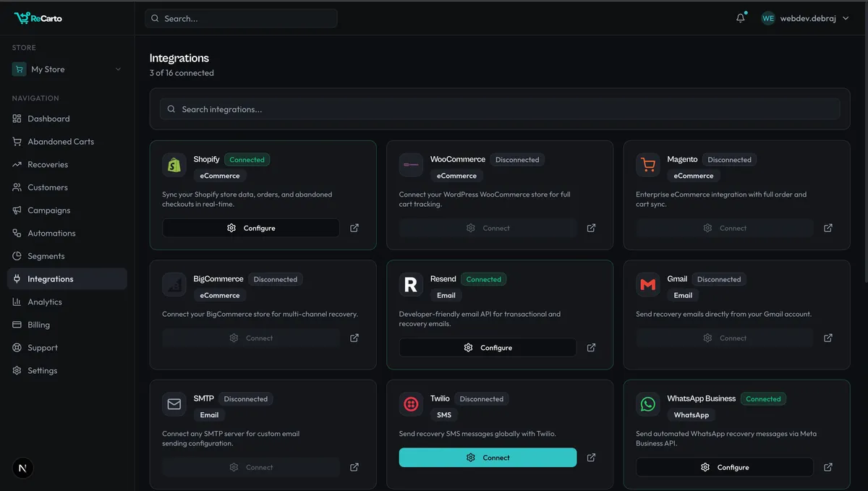
Task: Click Twilio's SMS category tag
Action: coord(444,415)
